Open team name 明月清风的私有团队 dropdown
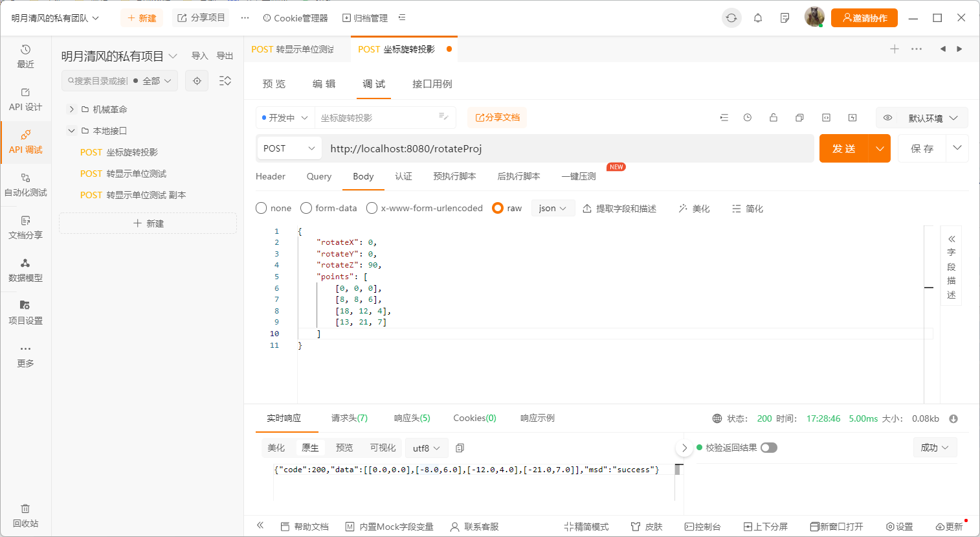The image size is (980, 537). pyautogui.click(x=55, y=18)
